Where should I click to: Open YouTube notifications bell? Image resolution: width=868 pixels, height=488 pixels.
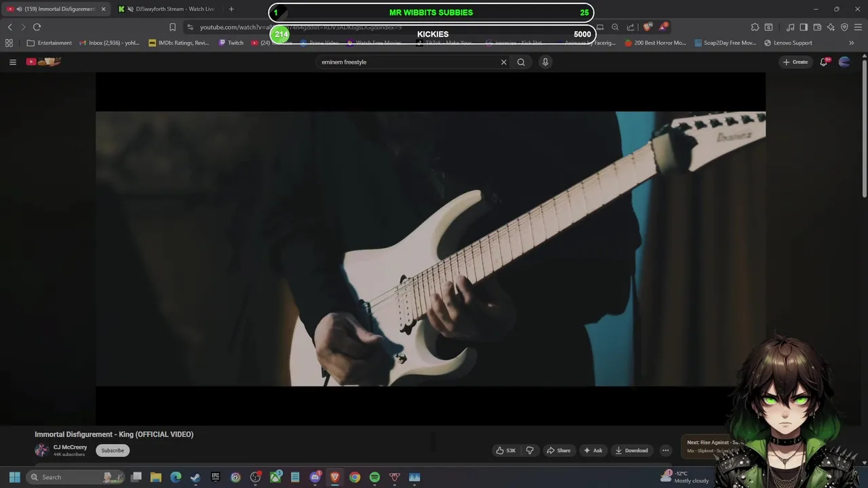[824, 62]
